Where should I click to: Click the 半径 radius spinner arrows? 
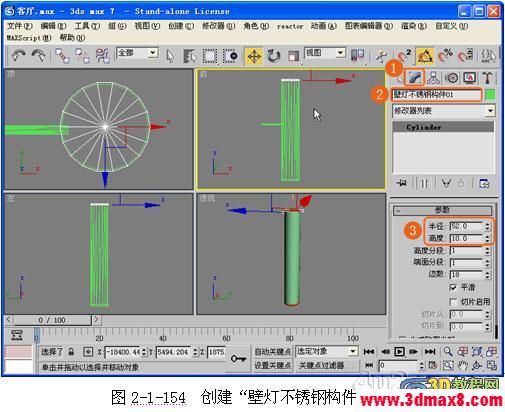coord(487,226)
